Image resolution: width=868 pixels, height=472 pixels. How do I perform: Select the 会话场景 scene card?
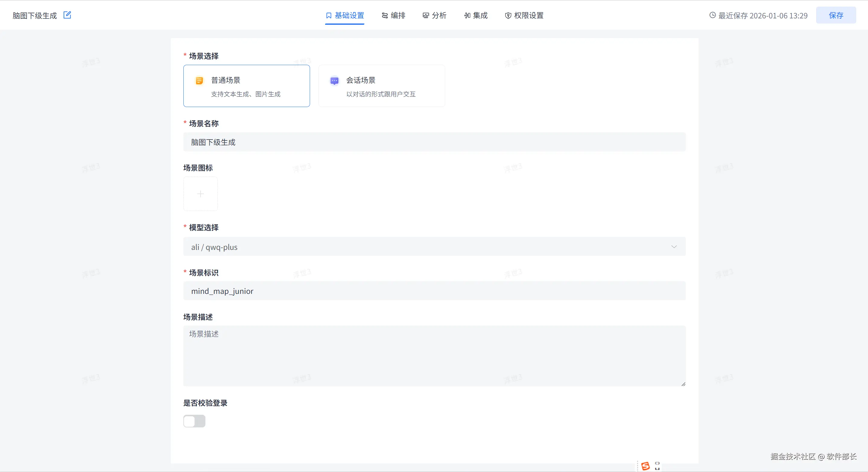(x=382, y=86)
